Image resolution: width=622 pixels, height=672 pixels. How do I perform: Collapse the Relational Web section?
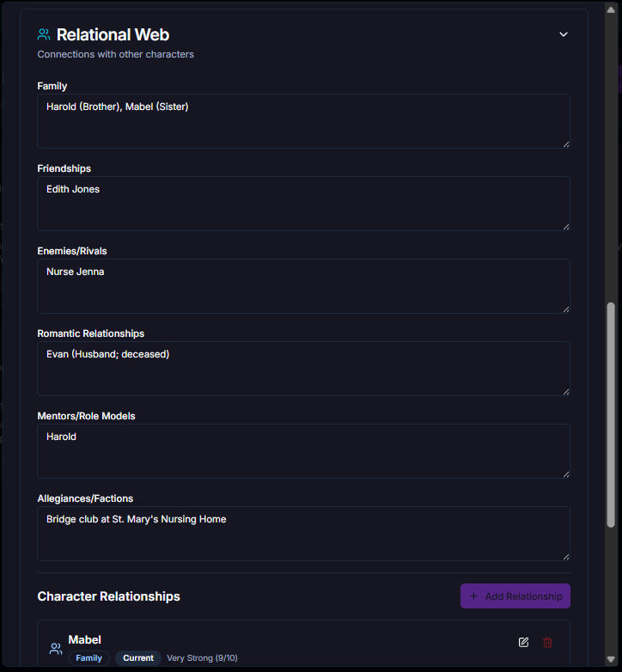click(x=564, y=35)
